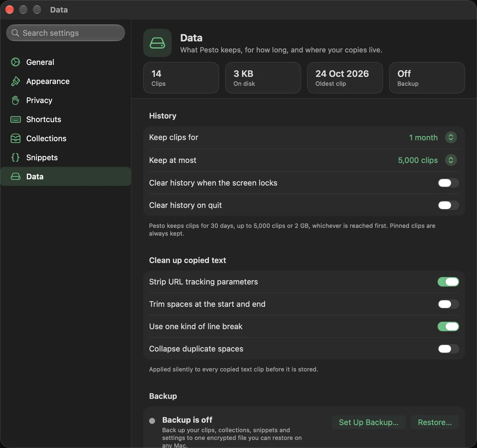Enable Clear history when the screen locks
The width and height of the screenshot is (477, 448).
(x=448, y=183)
